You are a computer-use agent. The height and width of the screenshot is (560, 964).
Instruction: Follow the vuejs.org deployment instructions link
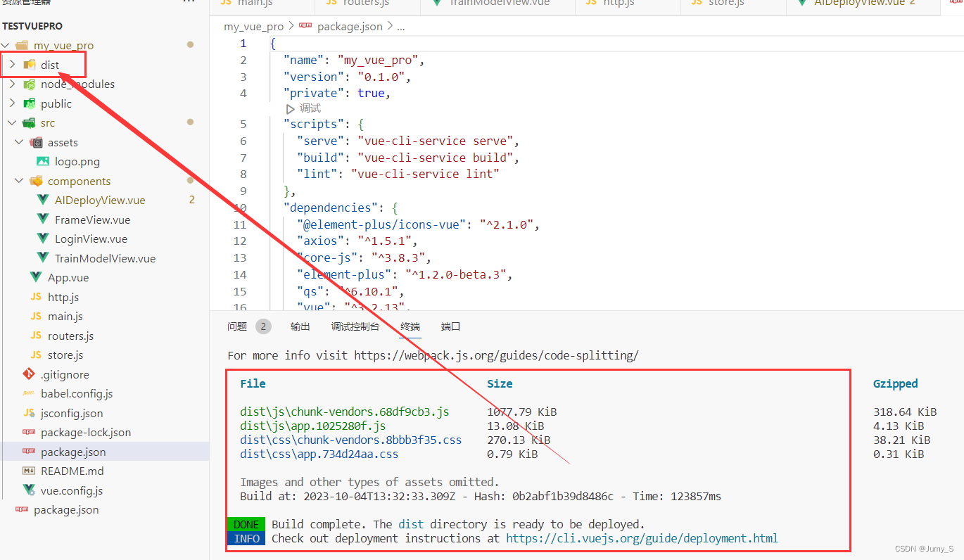coord(642,538)
